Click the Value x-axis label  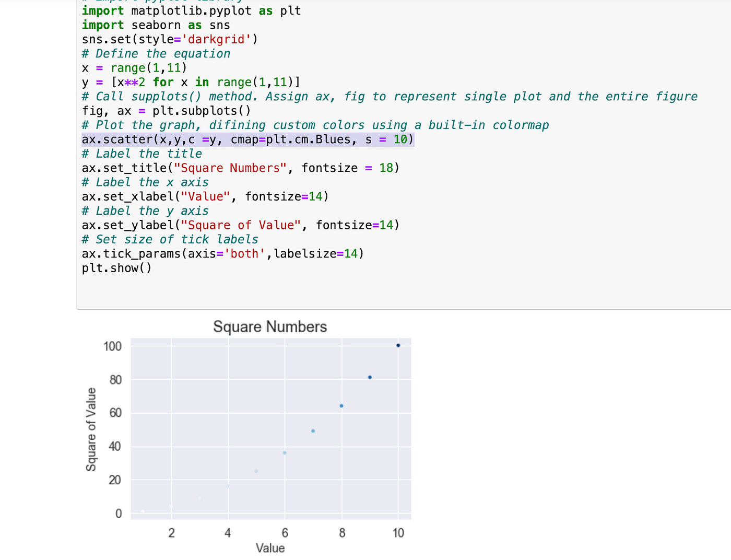(270, 548)
